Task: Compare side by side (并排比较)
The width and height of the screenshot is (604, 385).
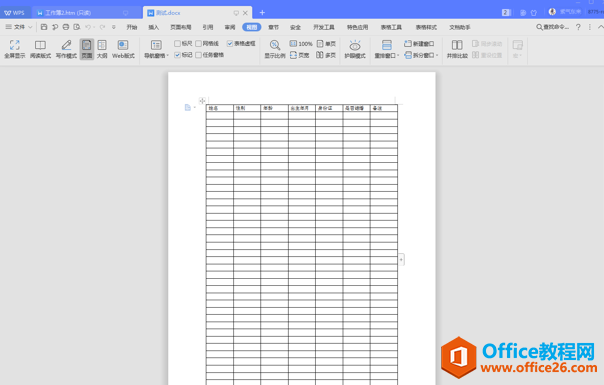Action: pyautogui.click(x=457, y=49)
